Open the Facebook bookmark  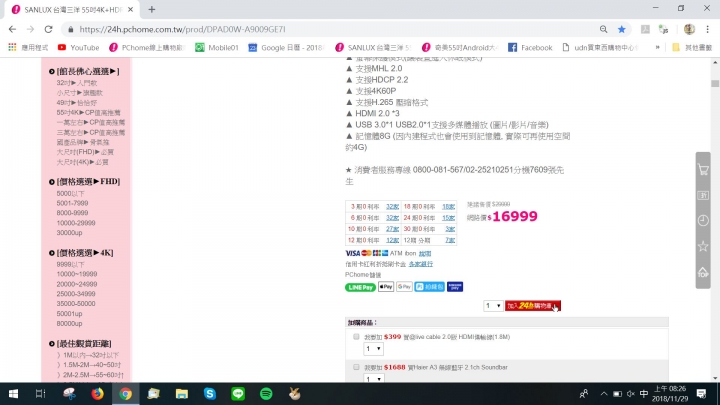point(530,47)
